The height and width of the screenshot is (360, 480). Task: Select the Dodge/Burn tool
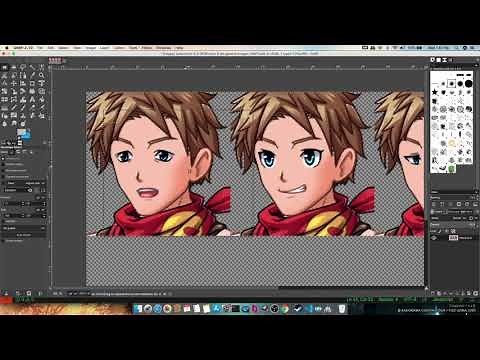click(x=23, y=124)
